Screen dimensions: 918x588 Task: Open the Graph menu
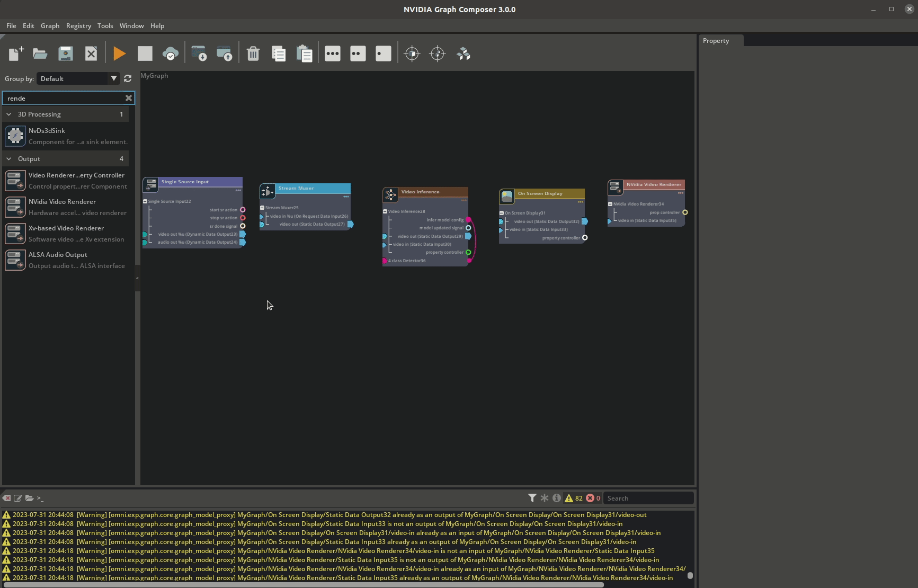[50, 25]
